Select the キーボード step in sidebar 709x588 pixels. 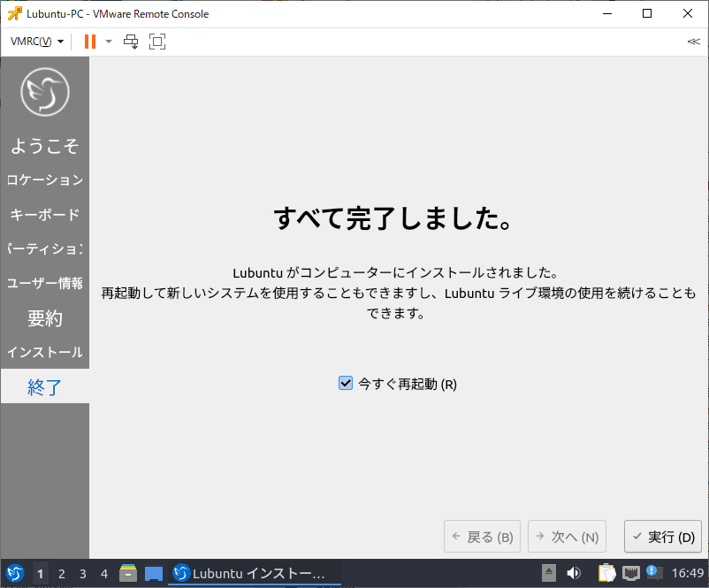click(x=45, y=214)
